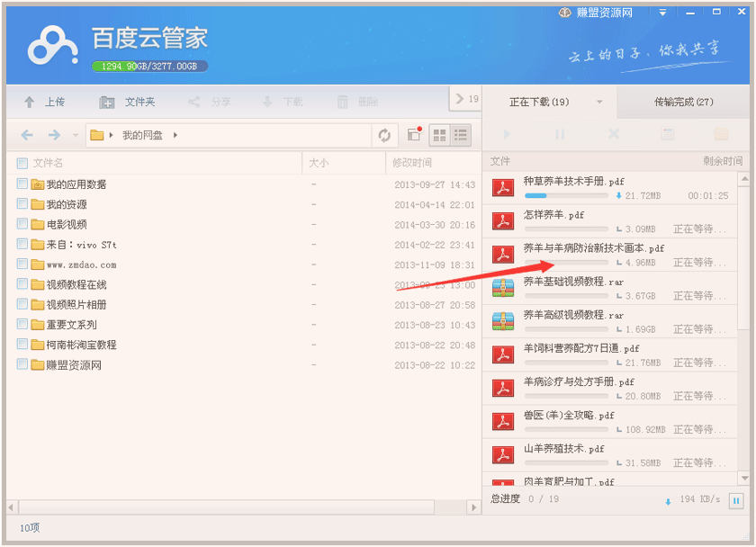Viewport: 756px width, 547px height.
Task: Switch to list view mode
Action: click(461, 135)
